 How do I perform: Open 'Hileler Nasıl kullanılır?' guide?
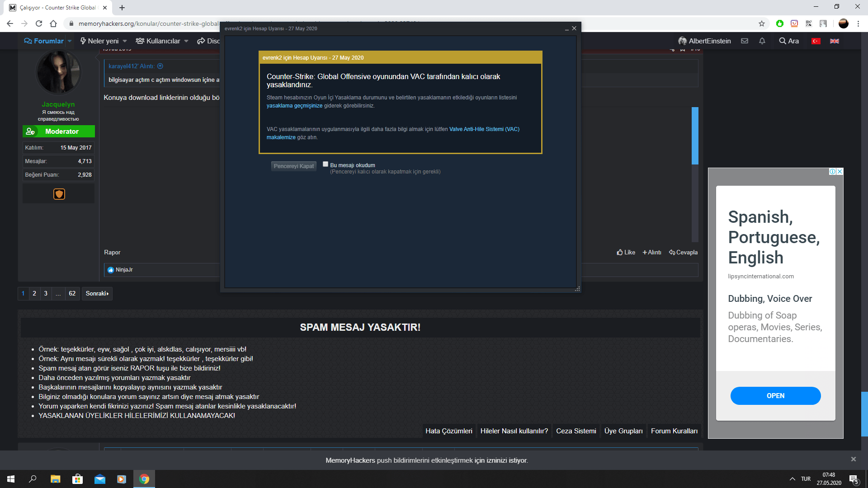[x=514, y=431]
